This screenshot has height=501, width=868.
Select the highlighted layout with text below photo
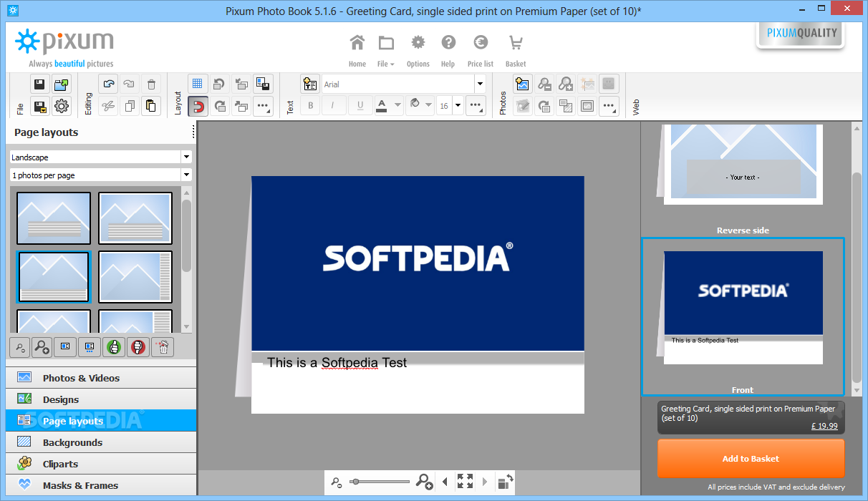(54, 277)
